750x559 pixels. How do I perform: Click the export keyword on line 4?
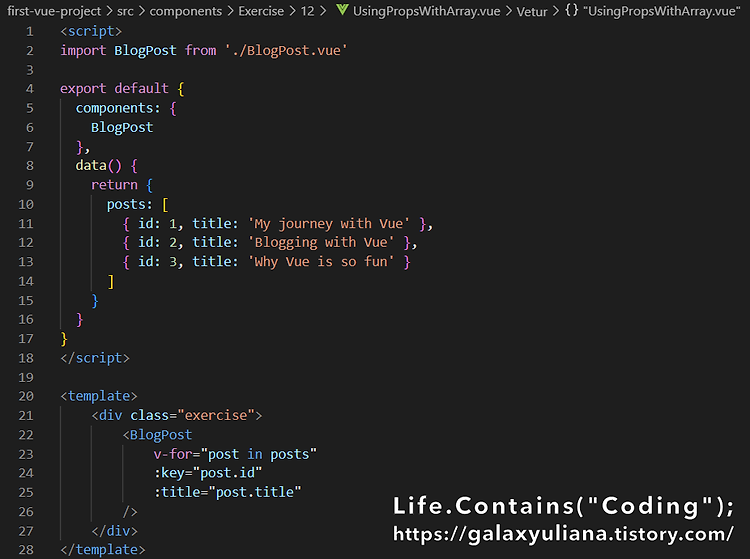(x=83, y=89)
